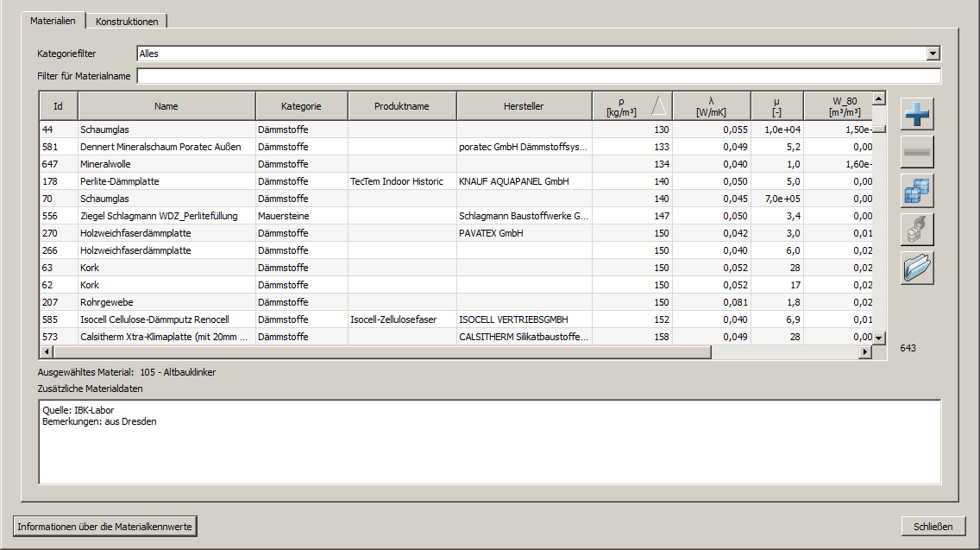980x550 pixels.
Task: Click the λ [W/mK] column header
Action: click(711, 105)
